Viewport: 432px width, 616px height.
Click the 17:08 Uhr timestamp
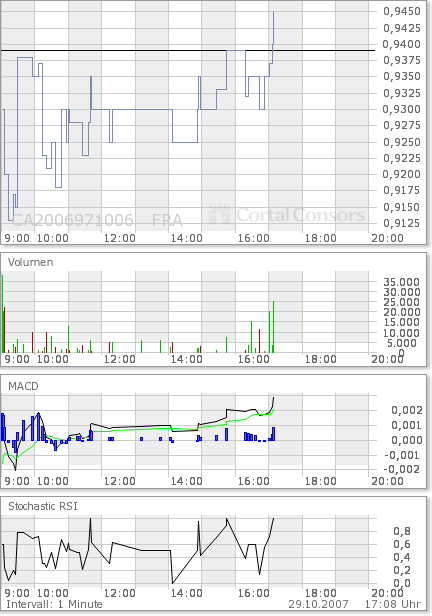point(392,604)
